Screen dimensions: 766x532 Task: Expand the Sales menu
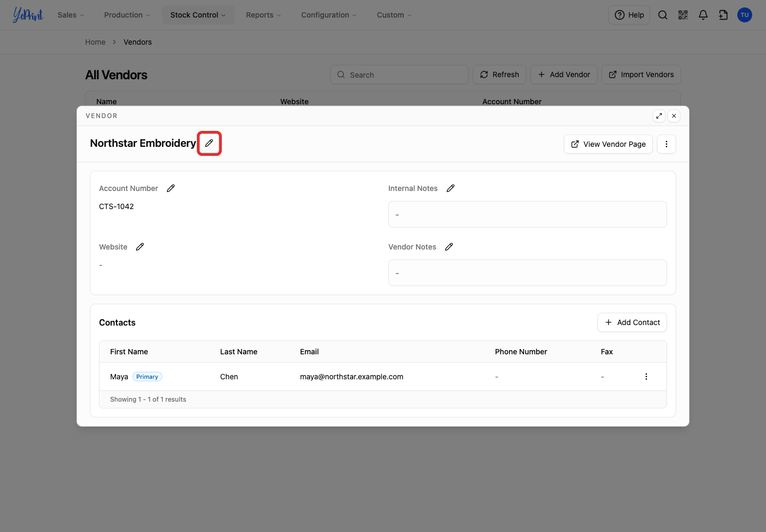pyautogui.click(x=71, y=15)
